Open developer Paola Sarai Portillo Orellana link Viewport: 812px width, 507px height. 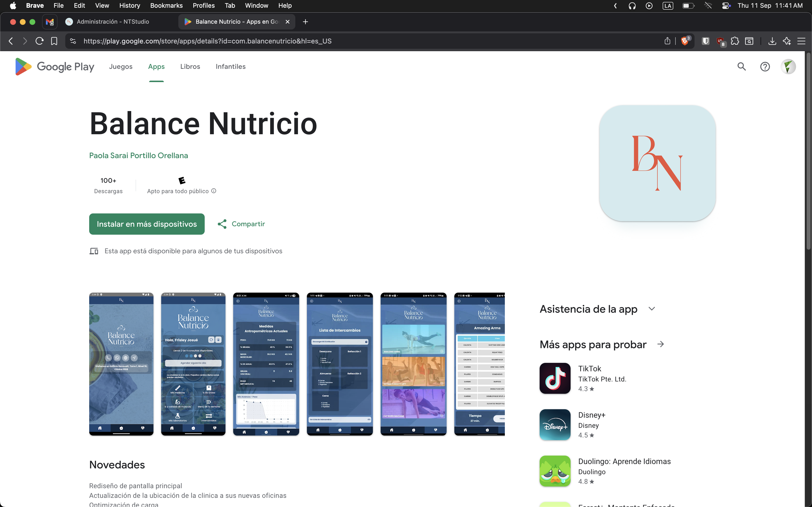click(x=138, y=155)
